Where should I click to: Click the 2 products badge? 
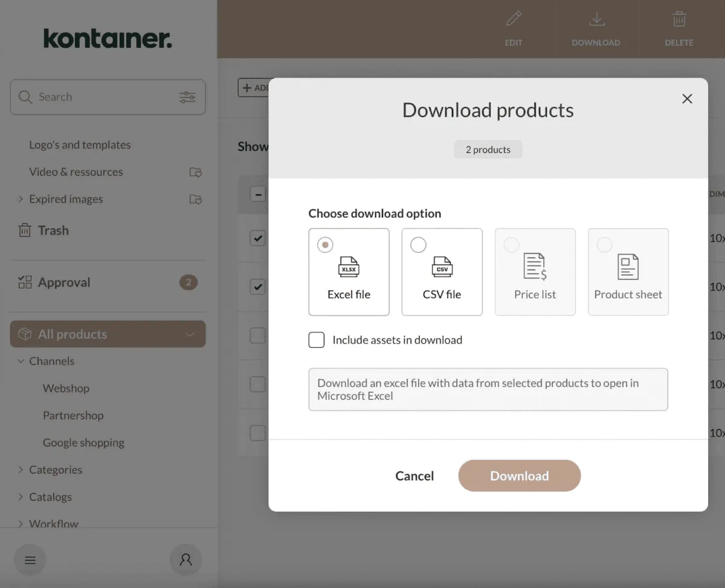488,150
